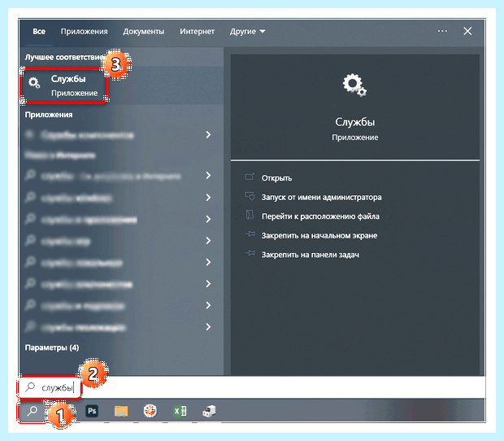The height and width of the screenshot is (441, 504).
Task: Click the white device icon on taskbar
Action: (x=209, y=411)
